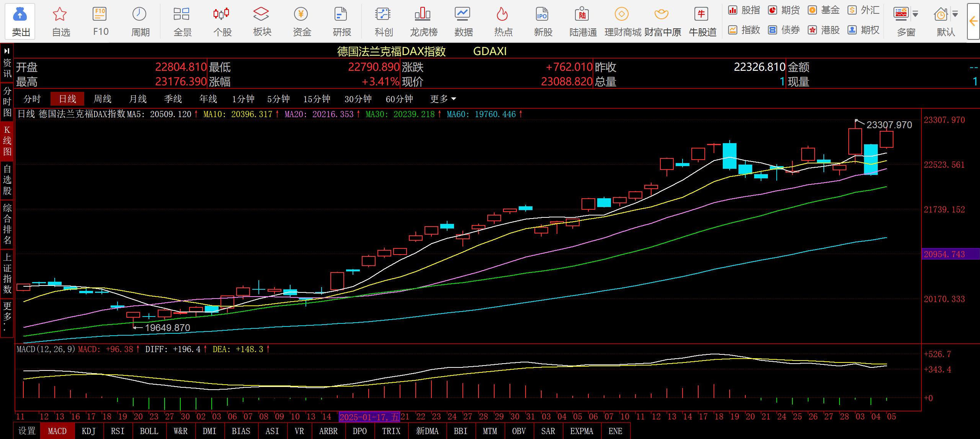980x439 pixels.
Task: Switch to the KDJ indicator
Action: pyautogui.click(x=88, y=431)
